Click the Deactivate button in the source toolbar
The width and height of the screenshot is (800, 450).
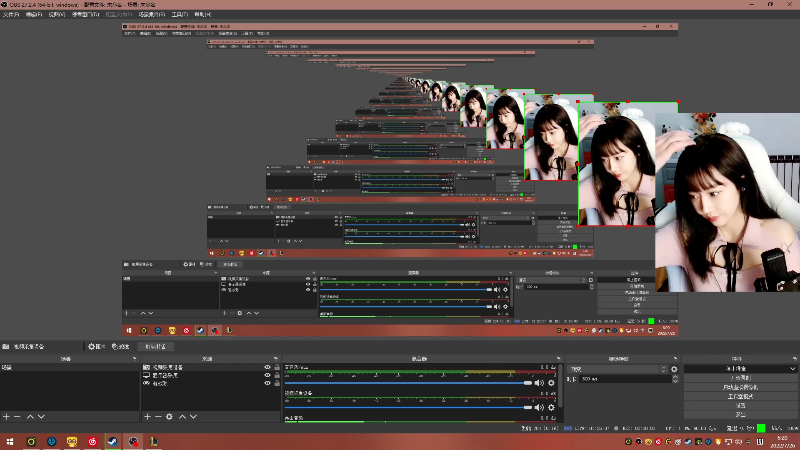click(x=155, y=346)
